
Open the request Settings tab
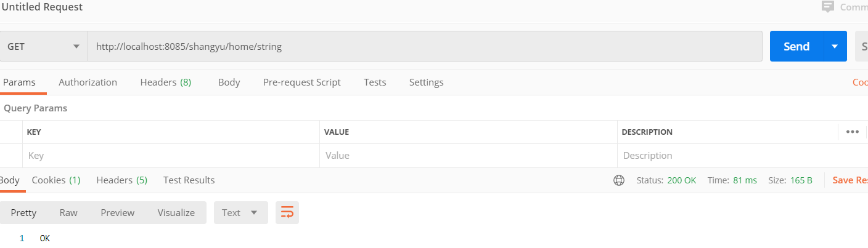click(426, 82)
